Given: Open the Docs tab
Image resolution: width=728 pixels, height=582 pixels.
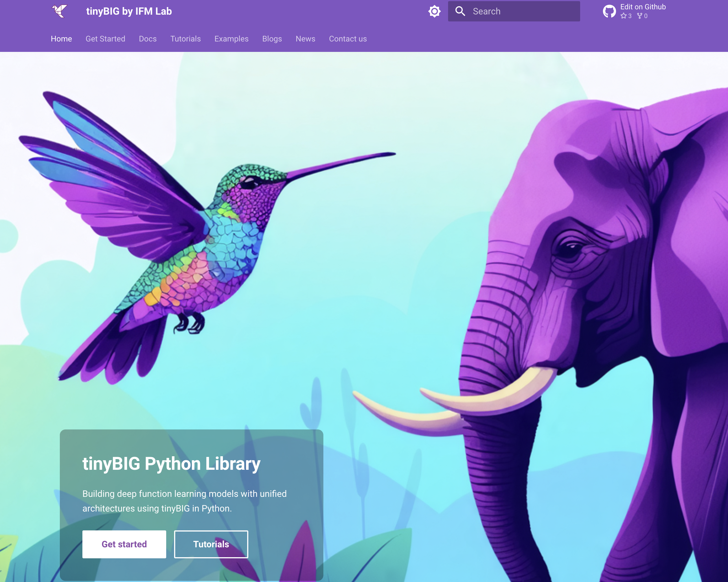Looking at the screenshot, I should 148,39.
